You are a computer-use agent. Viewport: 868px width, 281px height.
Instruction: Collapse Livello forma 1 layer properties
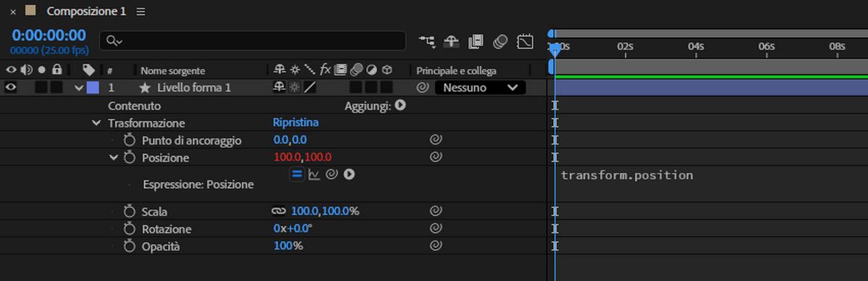click(x=79, y=88)
